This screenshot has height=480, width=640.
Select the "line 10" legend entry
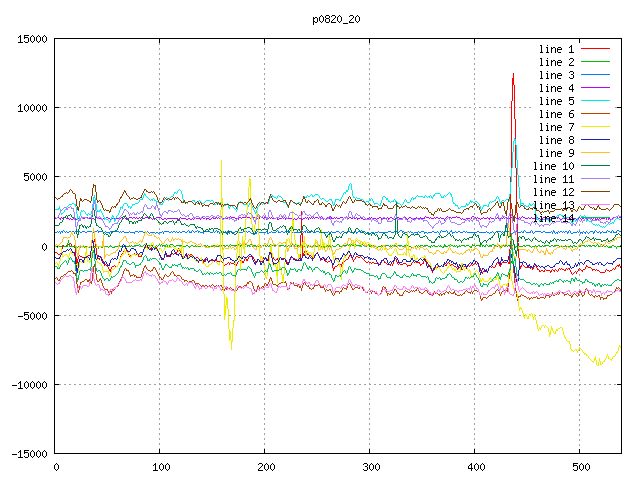click(x=553, y=166)
